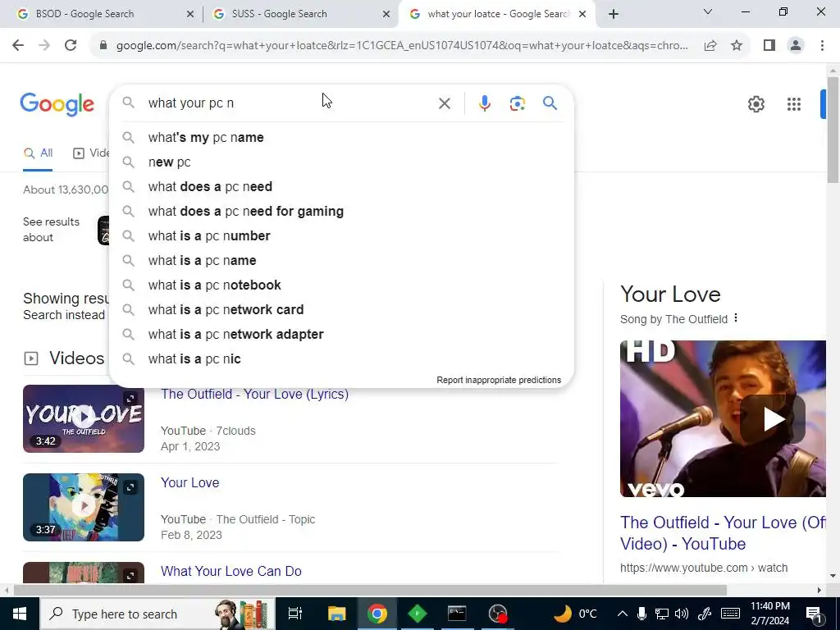Choose suggestion what is a pc notebook
Viewport: 840px width, 630px height.
pos(342,285)
